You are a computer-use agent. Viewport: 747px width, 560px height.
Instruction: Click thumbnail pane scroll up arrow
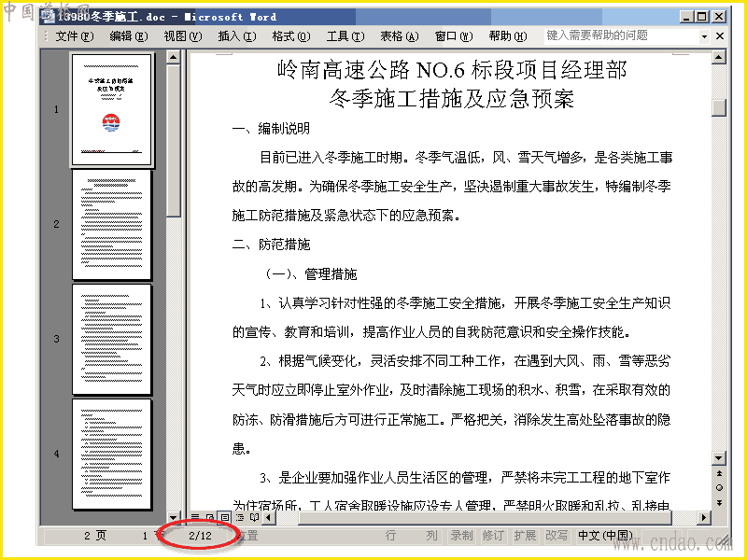[x=174, y=58]
